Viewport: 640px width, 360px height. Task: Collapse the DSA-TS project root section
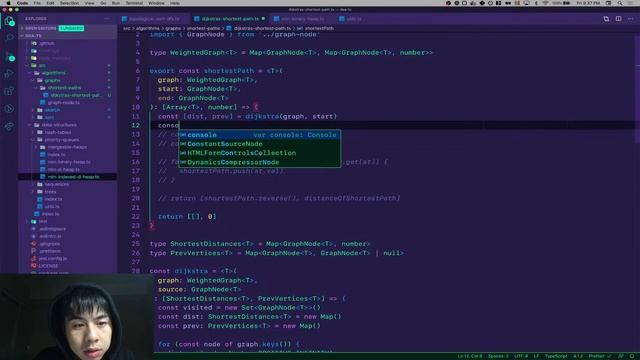coord(67,36)
